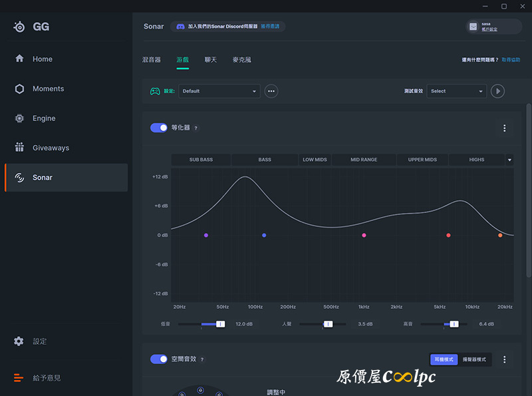Open the 測試音效 Select dropdown
Screen dimensions: 532x396
pyautogui.click(x=457, y=91)
